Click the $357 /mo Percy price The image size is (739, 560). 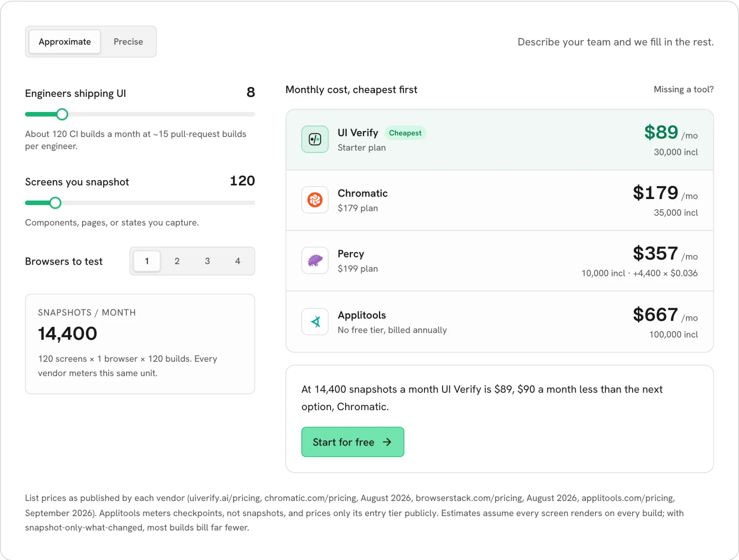[665, 254]
